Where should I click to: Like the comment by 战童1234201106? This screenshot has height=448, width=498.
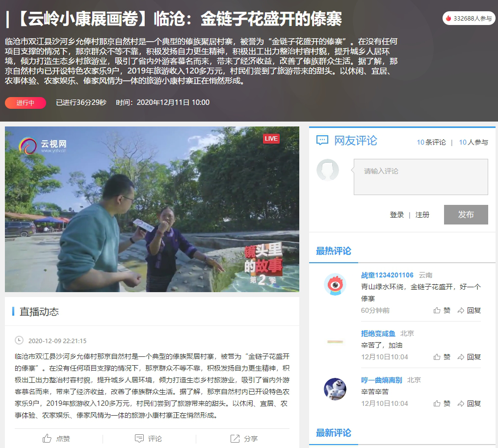442,310
